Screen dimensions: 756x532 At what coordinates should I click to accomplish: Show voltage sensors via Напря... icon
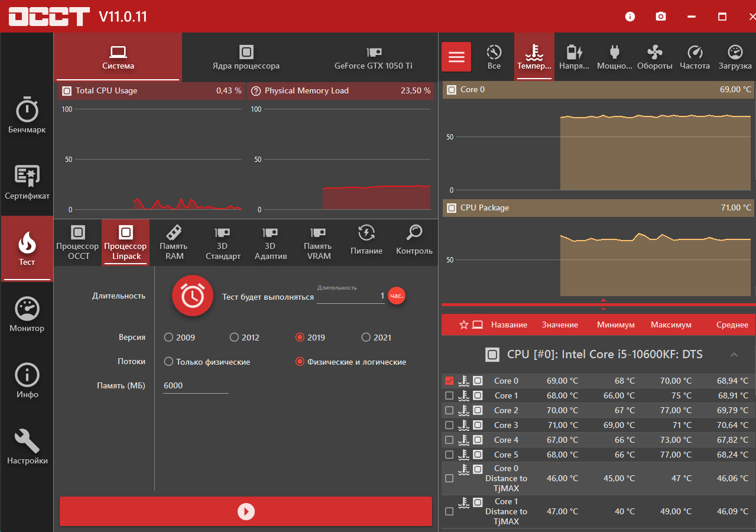[x=574, y=57]
